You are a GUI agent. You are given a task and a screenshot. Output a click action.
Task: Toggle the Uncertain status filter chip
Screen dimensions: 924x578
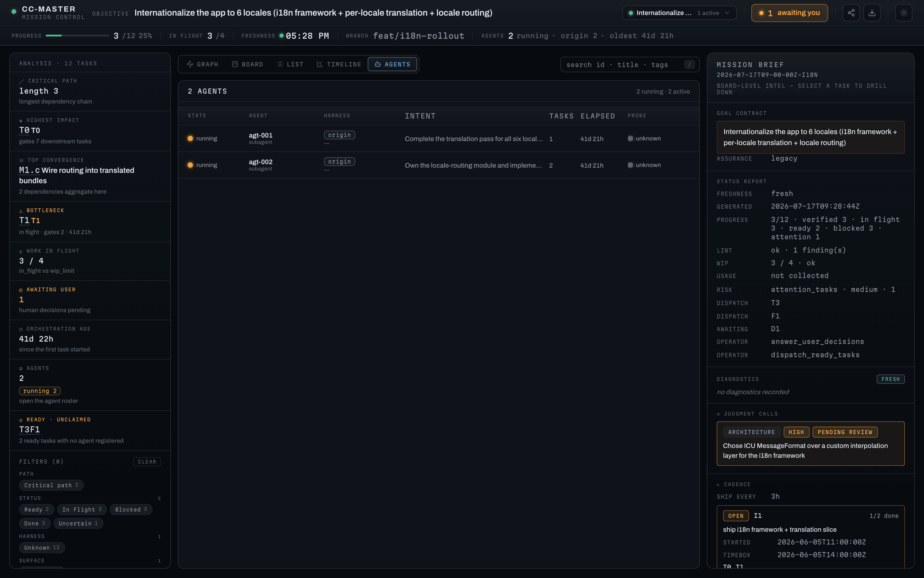coord(78,523)
